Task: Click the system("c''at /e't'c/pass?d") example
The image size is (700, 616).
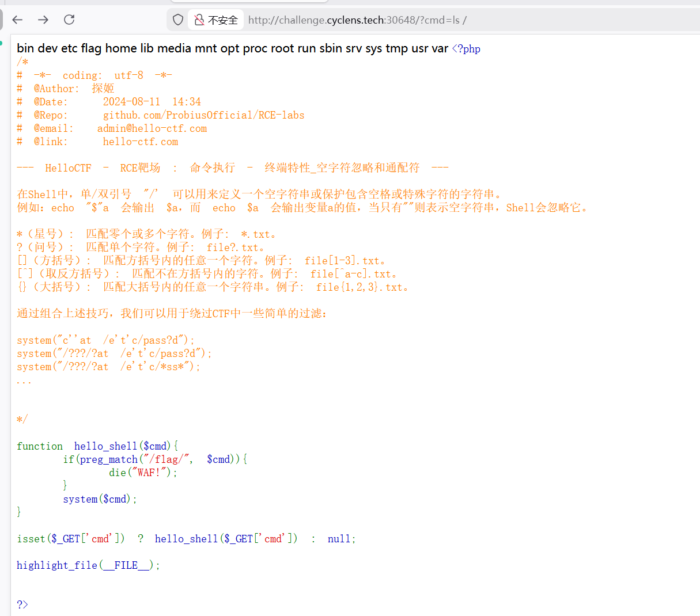Action: pos(106,340)
